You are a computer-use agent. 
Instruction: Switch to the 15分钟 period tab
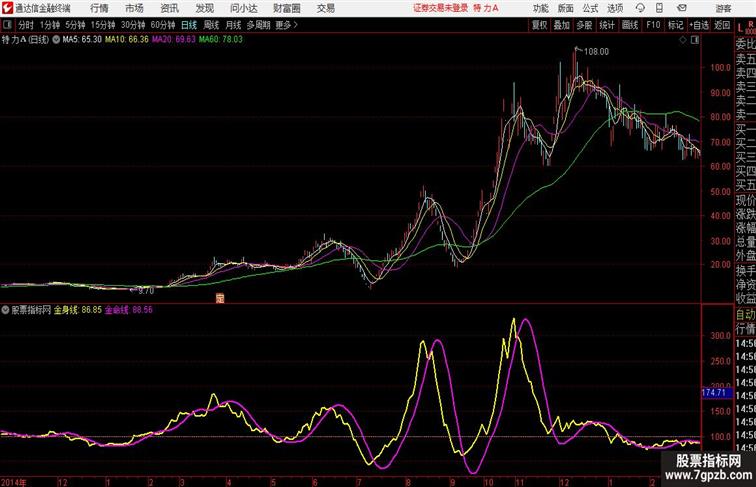point(103,25)
